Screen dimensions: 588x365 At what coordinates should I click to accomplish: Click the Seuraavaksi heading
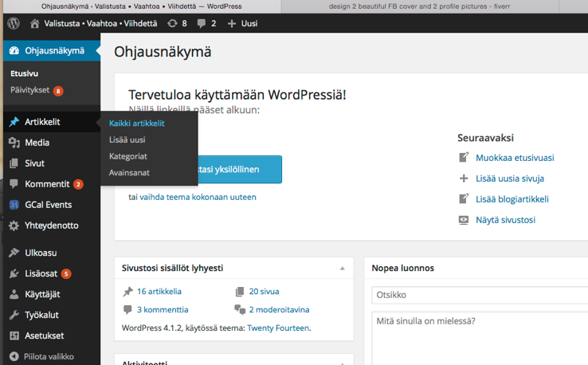[485, 138]
